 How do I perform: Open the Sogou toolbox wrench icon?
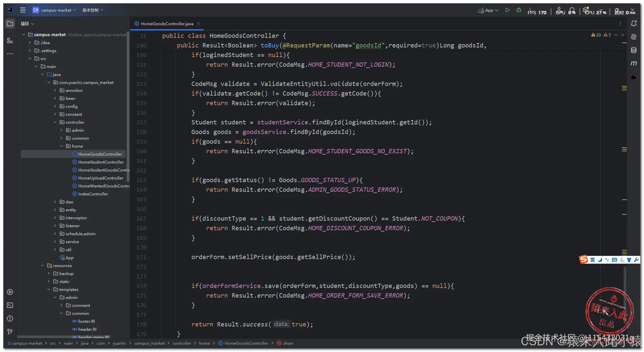[x=636, y=260]
